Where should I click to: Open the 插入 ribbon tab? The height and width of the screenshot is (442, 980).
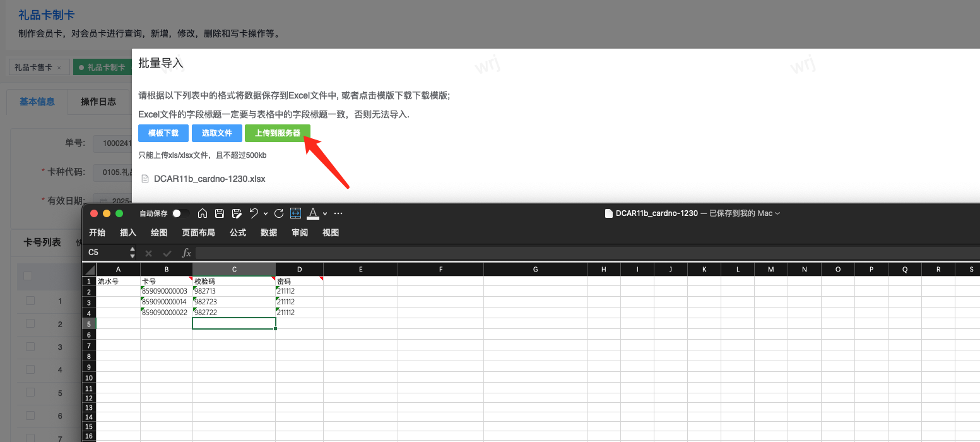point(128,232)
